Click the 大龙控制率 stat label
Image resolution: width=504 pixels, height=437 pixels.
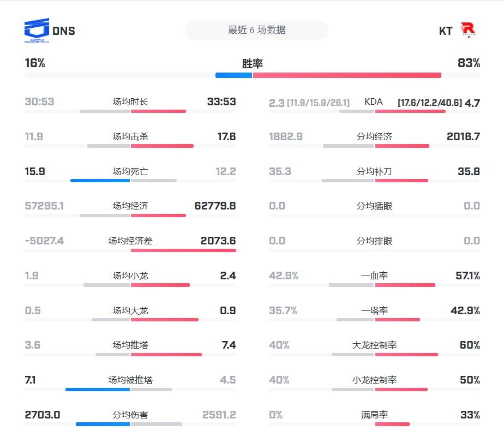click(374, 345)
